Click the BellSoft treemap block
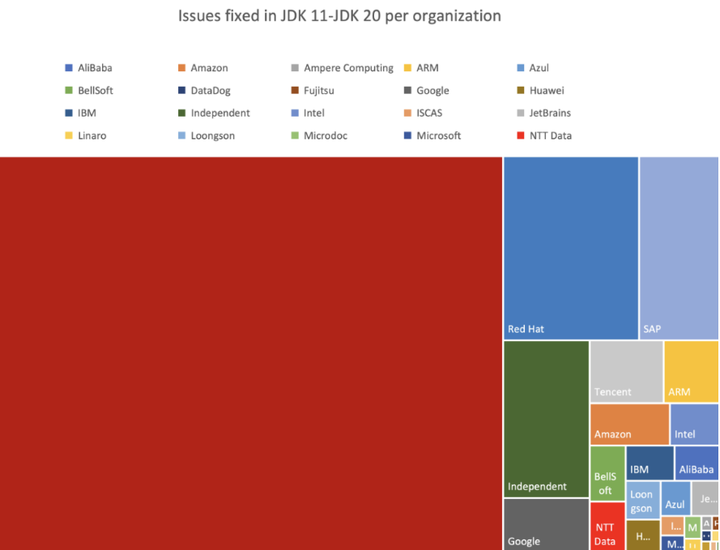720x550 pixels. [x=608, y=473]
